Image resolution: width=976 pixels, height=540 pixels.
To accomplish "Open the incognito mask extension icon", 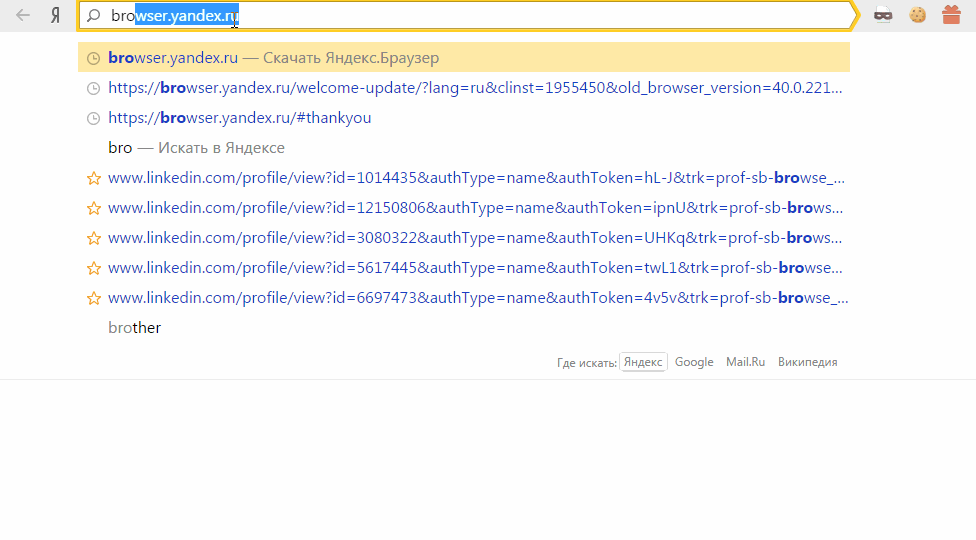I will (883, 15).
